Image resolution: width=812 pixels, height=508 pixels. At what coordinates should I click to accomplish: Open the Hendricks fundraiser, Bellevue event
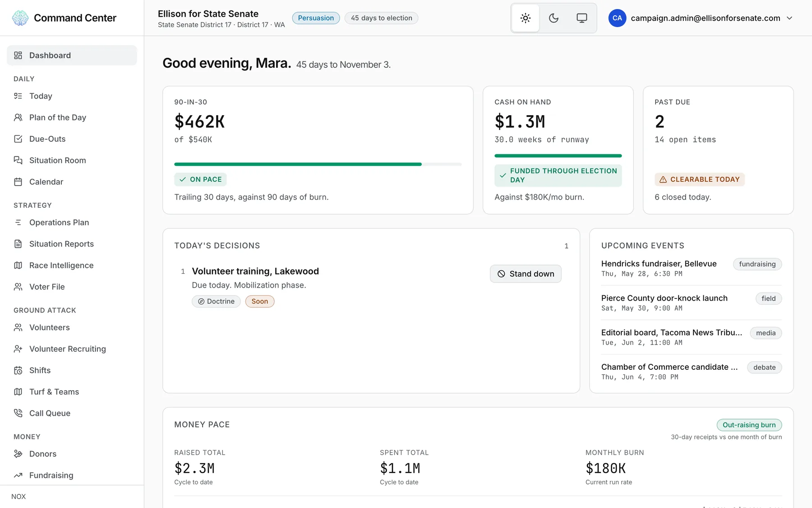(691, 268)
